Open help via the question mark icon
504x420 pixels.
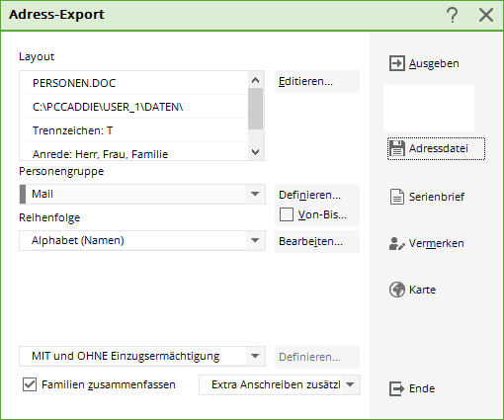click(x=453, y=15)
